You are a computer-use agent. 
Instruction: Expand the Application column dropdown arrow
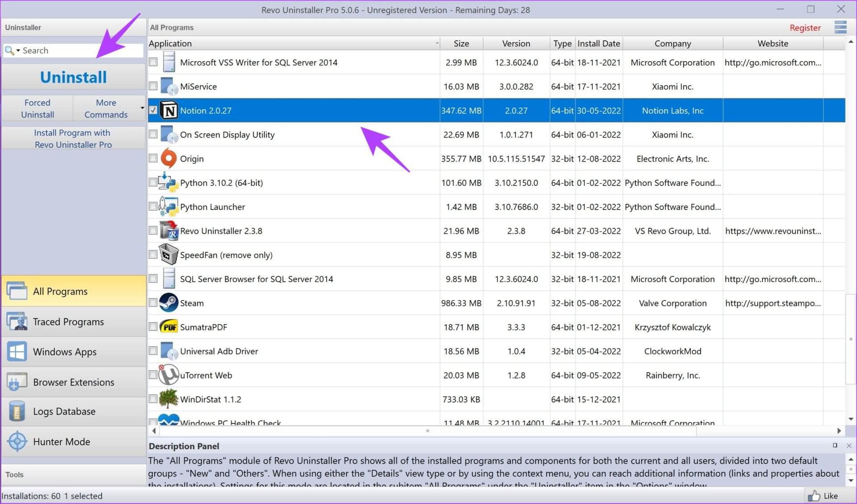pos(435,42)
